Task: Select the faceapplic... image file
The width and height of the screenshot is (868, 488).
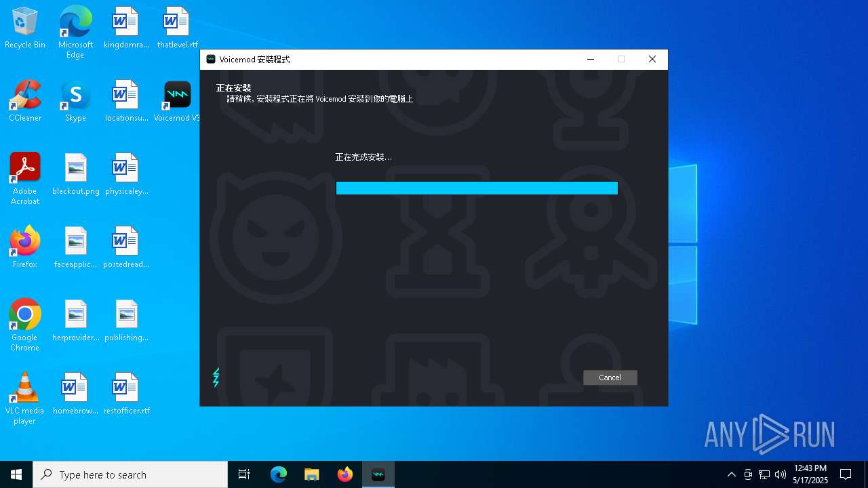Action: 76,248
